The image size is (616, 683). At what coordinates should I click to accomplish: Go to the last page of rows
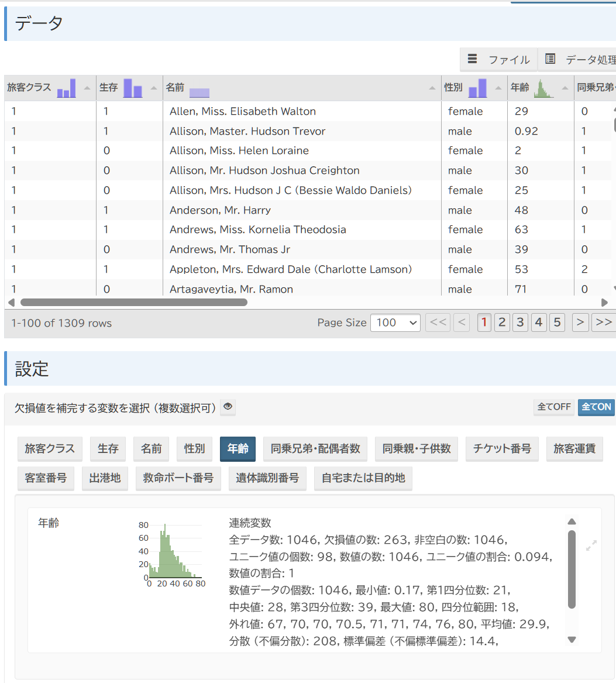603,322
